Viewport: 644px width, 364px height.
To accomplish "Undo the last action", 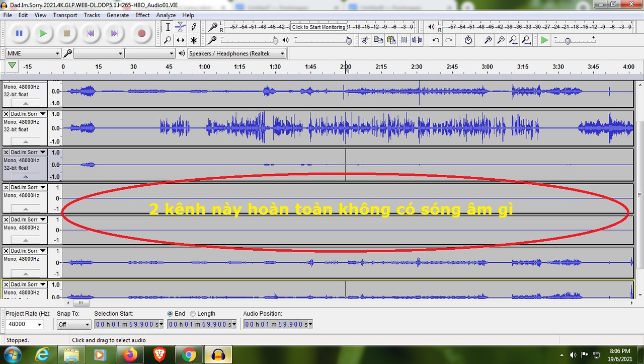I will (x=436, y=40).
